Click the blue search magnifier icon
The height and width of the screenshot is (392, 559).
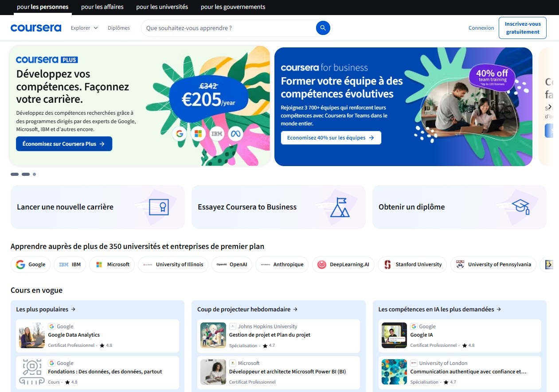coord(323,28)
